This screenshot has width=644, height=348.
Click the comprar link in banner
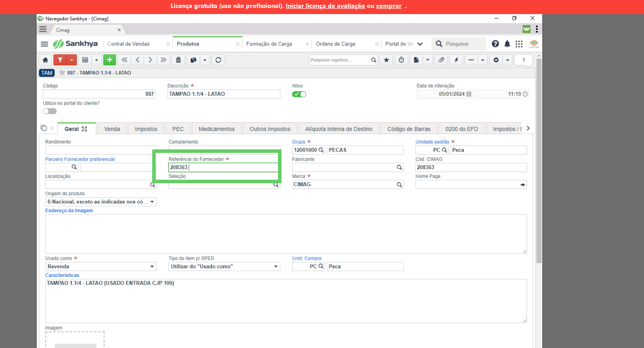coord(389,6)
